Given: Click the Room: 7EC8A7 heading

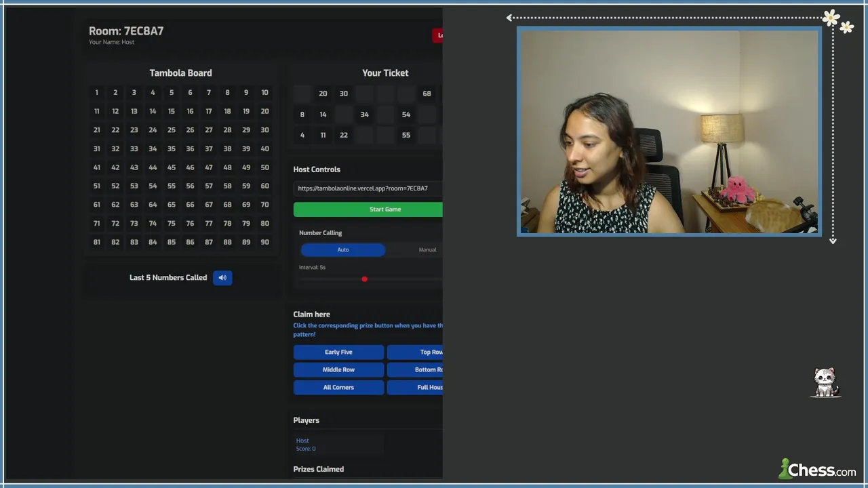Looking at the screenshot, I should [126, 30].
